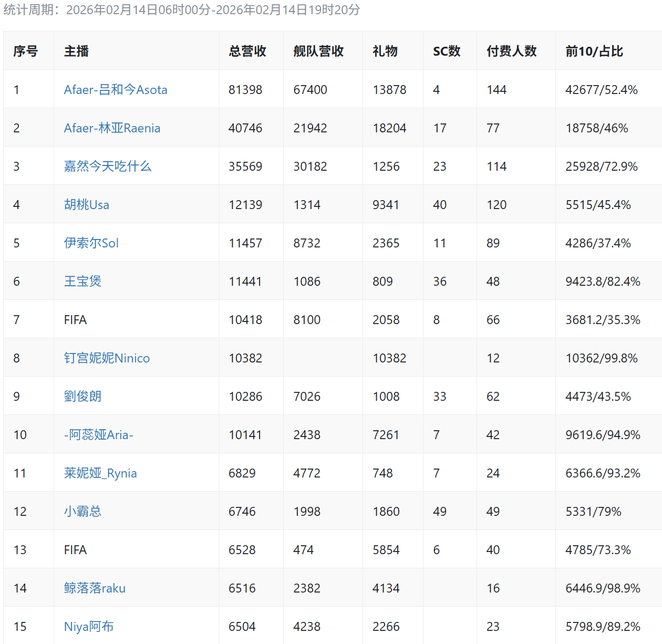This screenshot has height=644, width=662.
Task: Open the 小霸总 streamer link
Action: [x=82, y=512]
